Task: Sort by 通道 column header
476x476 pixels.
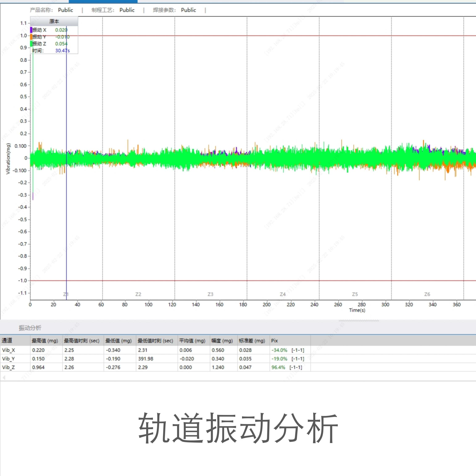Action: 7,341
